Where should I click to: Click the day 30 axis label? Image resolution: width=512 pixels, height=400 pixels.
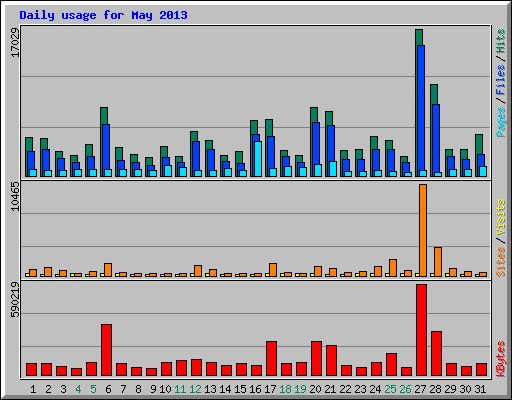point(465,389)
